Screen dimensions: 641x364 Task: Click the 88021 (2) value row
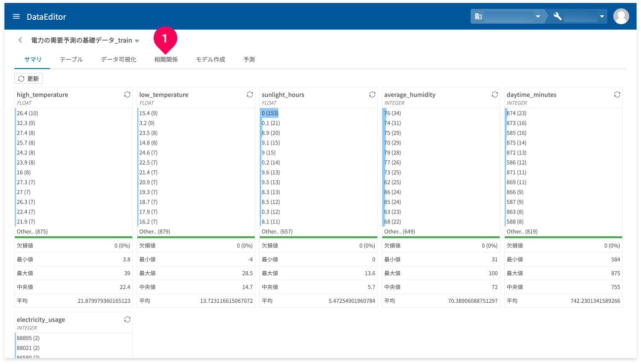coord(74,348)
